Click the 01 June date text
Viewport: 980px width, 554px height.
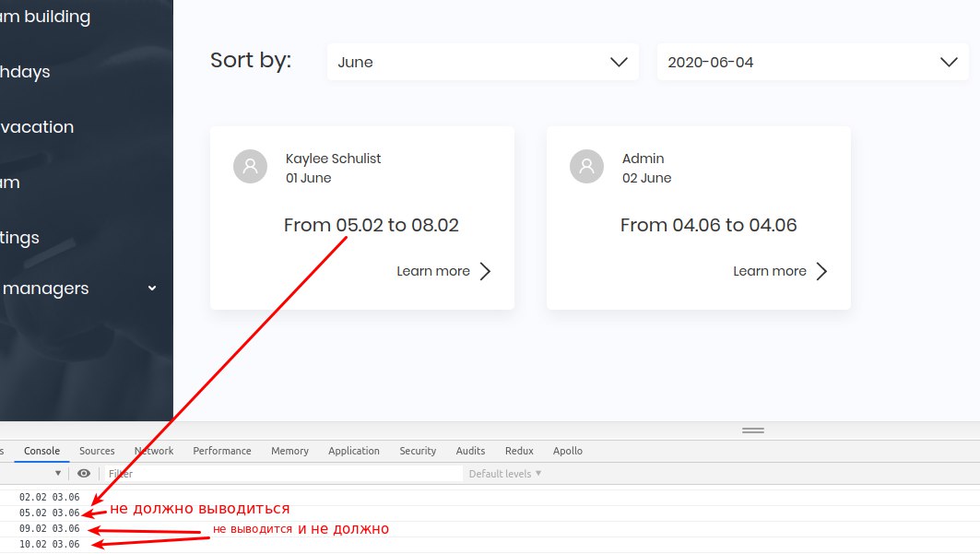308,178
